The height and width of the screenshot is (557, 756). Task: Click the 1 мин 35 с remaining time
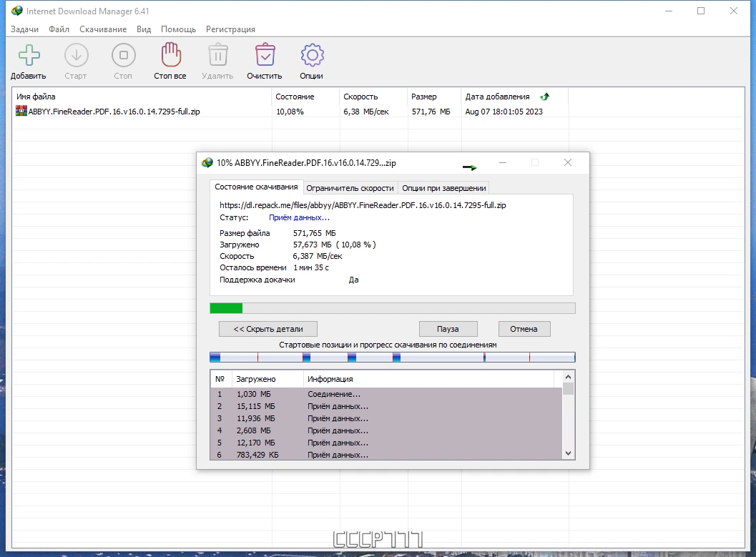(x=311, y=267)
